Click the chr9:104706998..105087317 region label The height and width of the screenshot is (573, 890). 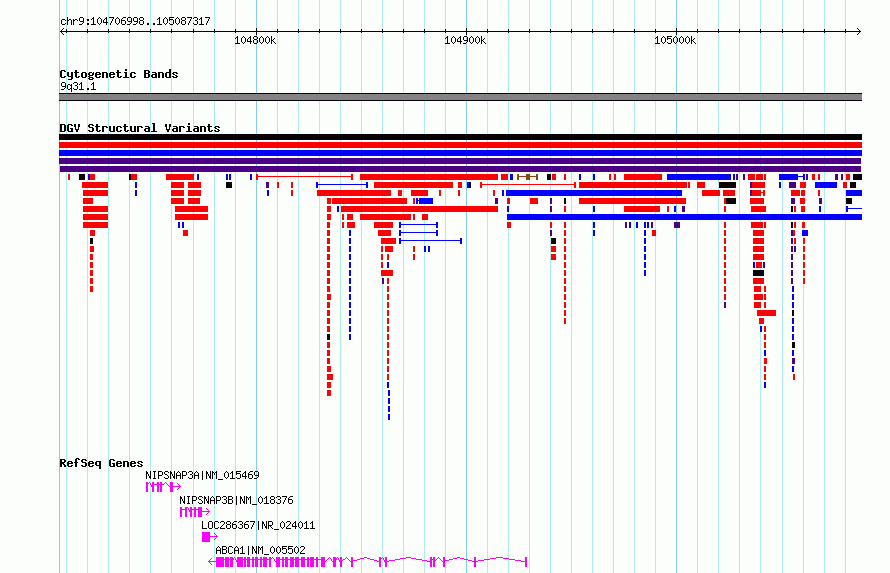[135, 22]
